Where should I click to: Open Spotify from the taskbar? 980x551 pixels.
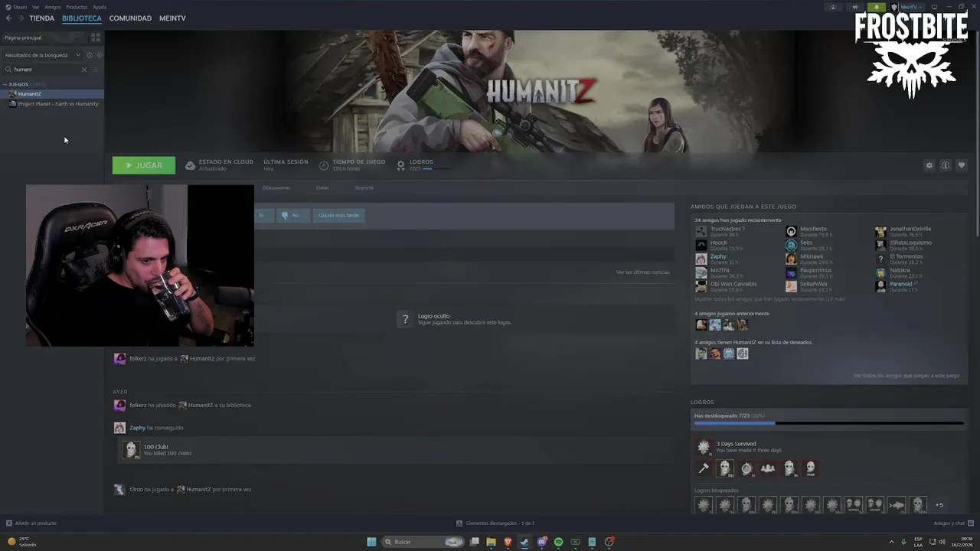[558, 542]
